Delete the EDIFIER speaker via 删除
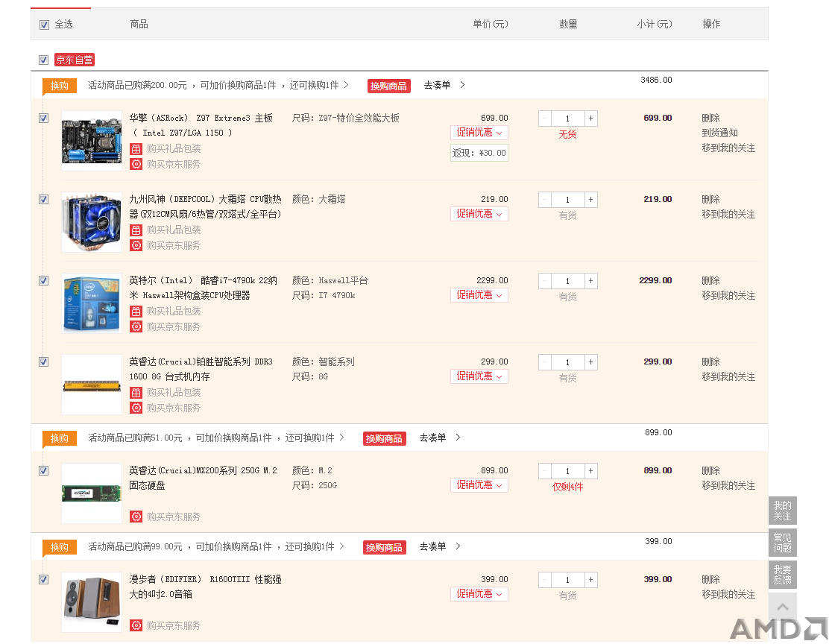Image resolution: width=832 pixels, height=644 pixels. (x=710, y=579)
